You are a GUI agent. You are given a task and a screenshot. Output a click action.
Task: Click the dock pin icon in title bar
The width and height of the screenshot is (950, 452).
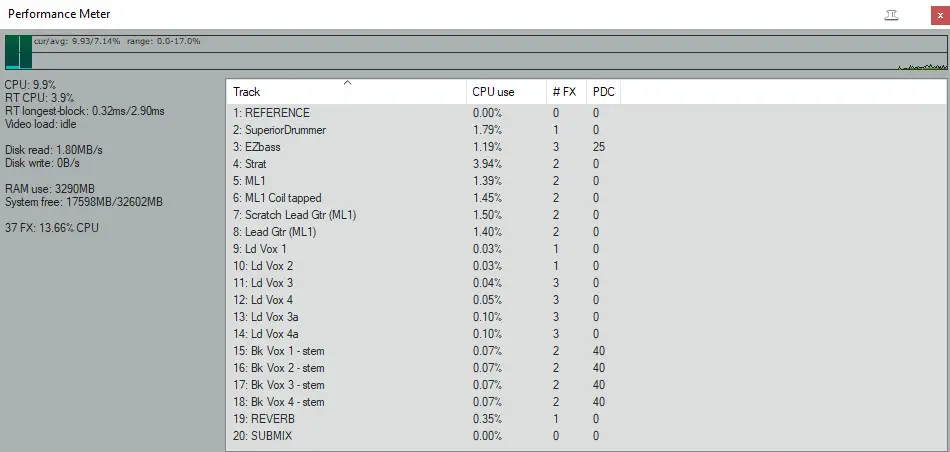pos(891,15)
